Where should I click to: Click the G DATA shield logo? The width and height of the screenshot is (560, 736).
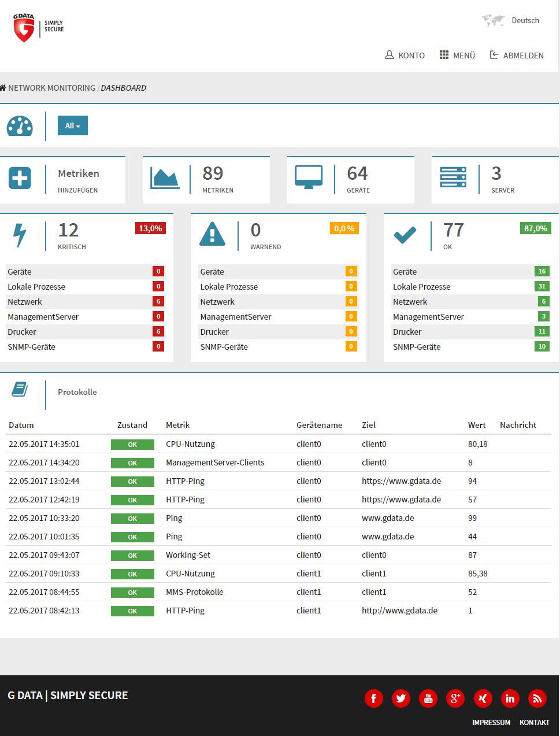(24, 28)
